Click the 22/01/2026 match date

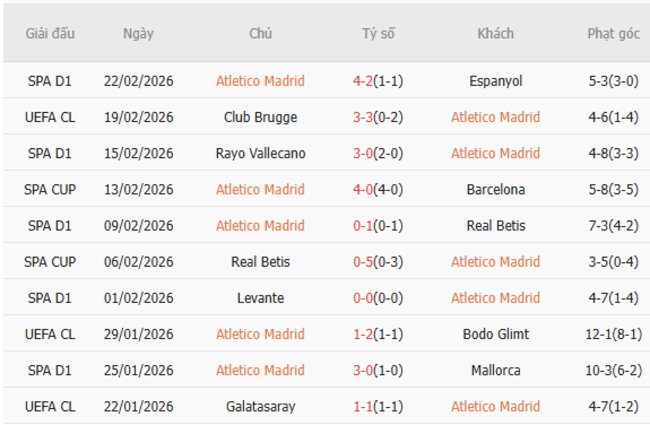coord(138,406)
